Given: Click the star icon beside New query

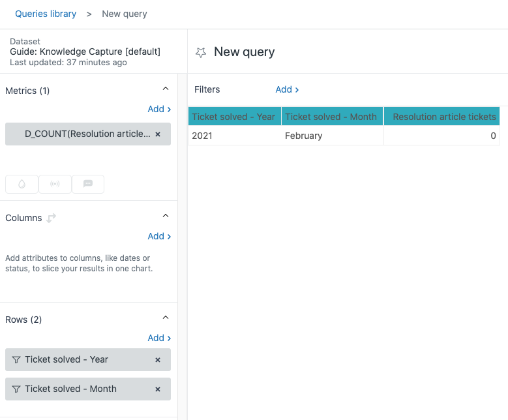Looking at the screenshot, I should [x=201, y=52].
